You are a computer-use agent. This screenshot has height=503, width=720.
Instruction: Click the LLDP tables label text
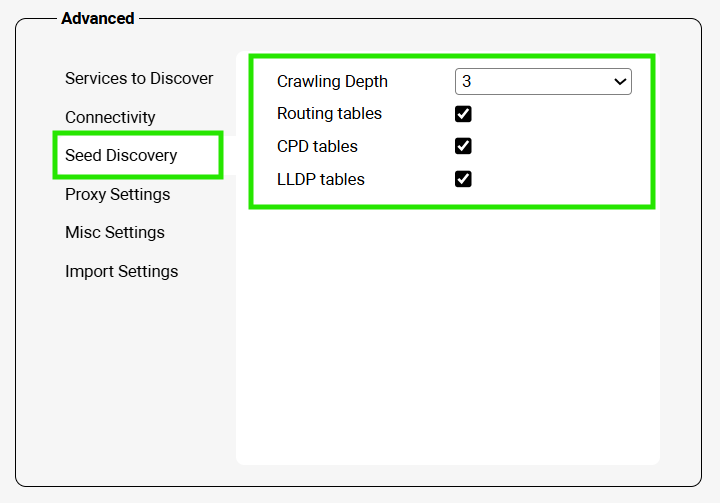coord(320,179)
